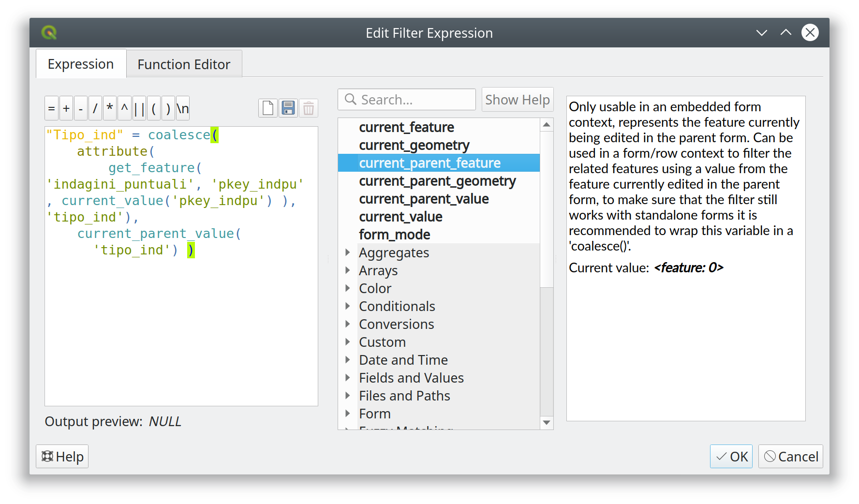Expand the Fields and Values group
Screen dimensions: 859x504
click(x=348, y=378)
